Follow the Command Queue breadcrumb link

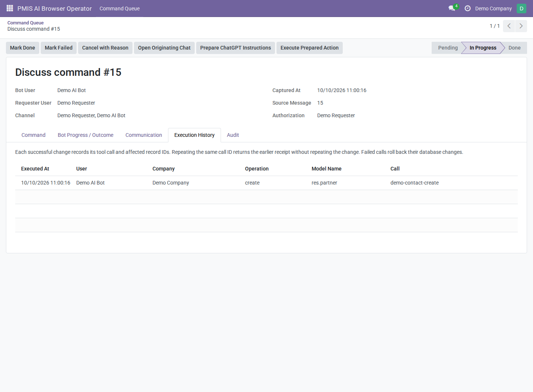[x=26, y=23]
